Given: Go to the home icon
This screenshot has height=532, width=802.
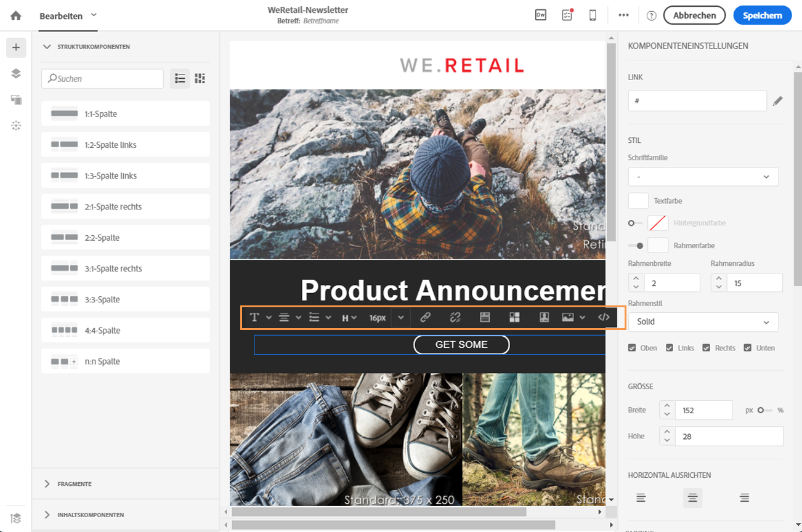Looking at the screenshot, I should click(x=16, y=15).
